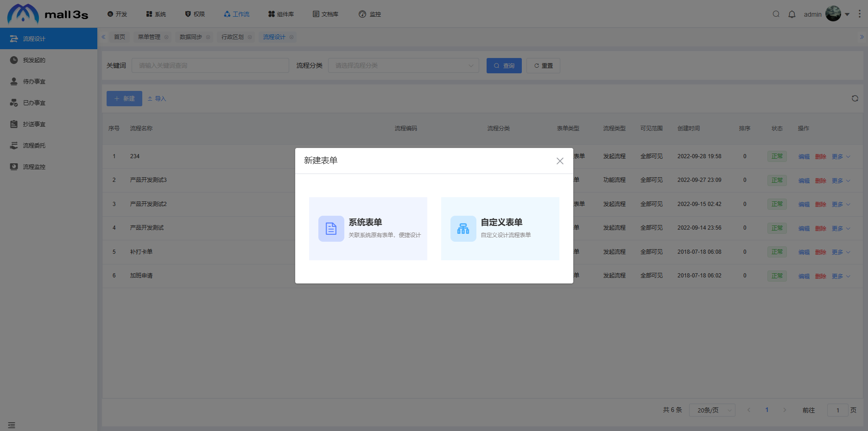
Task: Click the system form document icon
Action: pyautogui.click(x=331, y=229)
